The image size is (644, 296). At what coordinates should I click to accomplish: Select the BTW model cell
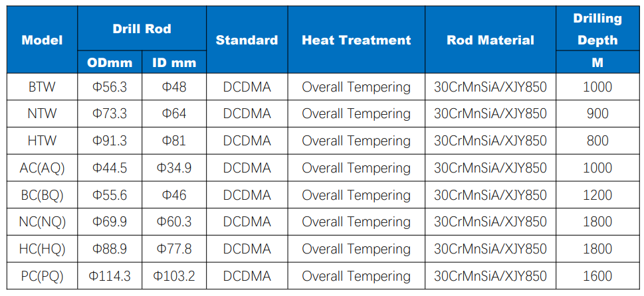point(43,87)
